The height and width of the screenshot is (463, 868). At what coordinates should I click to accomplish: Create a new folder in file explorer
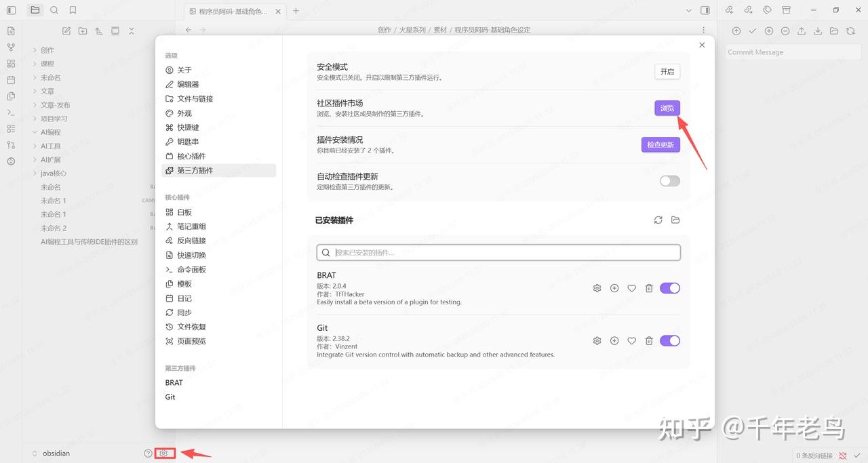click(x=83, y=31)
